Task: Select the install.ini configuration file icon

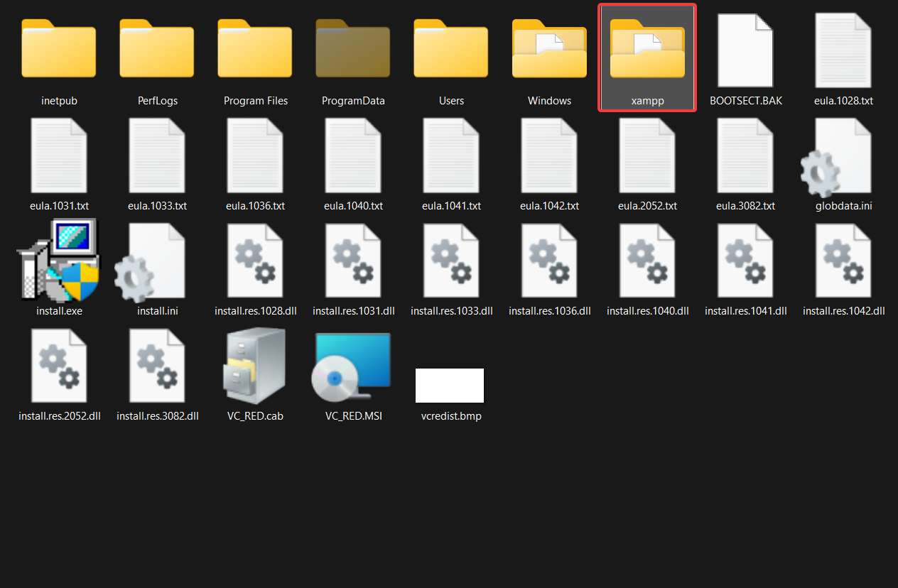Action: (150, 263)
